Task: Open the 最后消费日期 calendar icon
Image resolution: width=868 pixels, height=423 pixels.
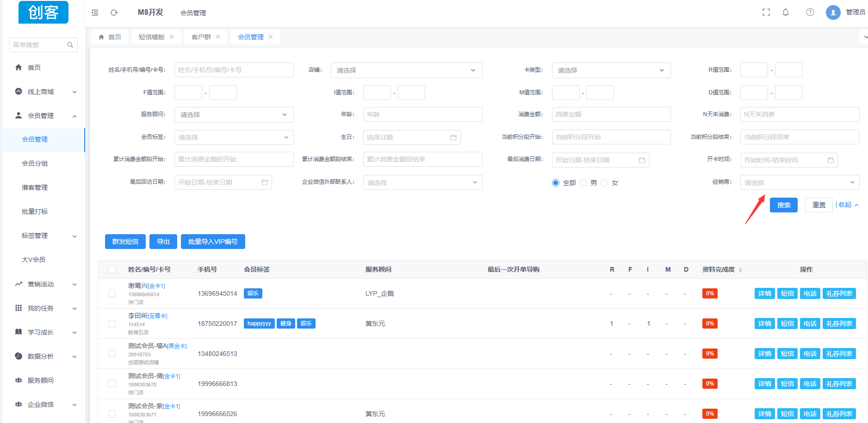Action: pos(642,160)
